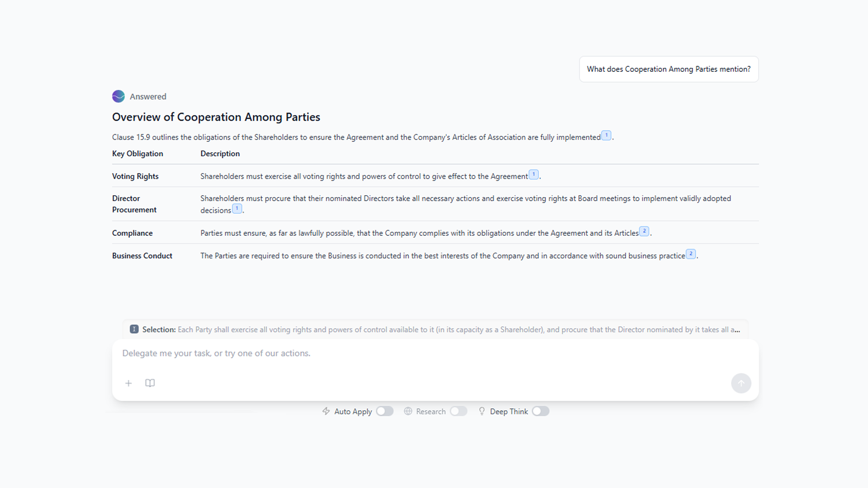Click citation 1 in the Director Procurement row

[x=236, y=208]
